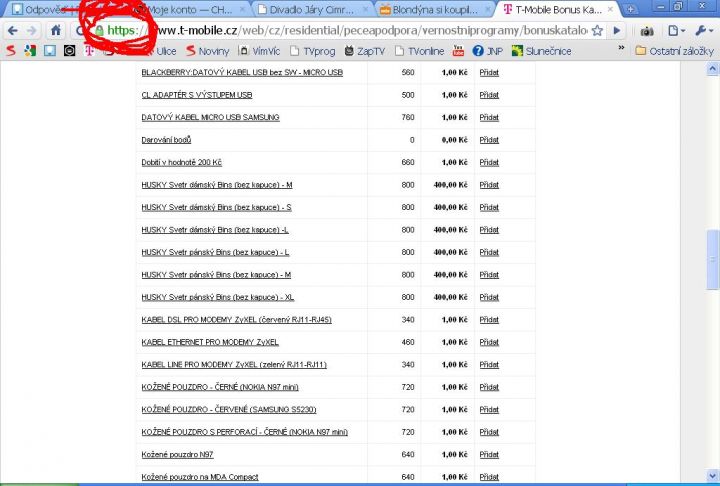Screen dimensions: 720x486
Task: Click Přidat for KOŽENÉ POUZDRO S PERFORACÍ
Action: [x=489, y=432]
